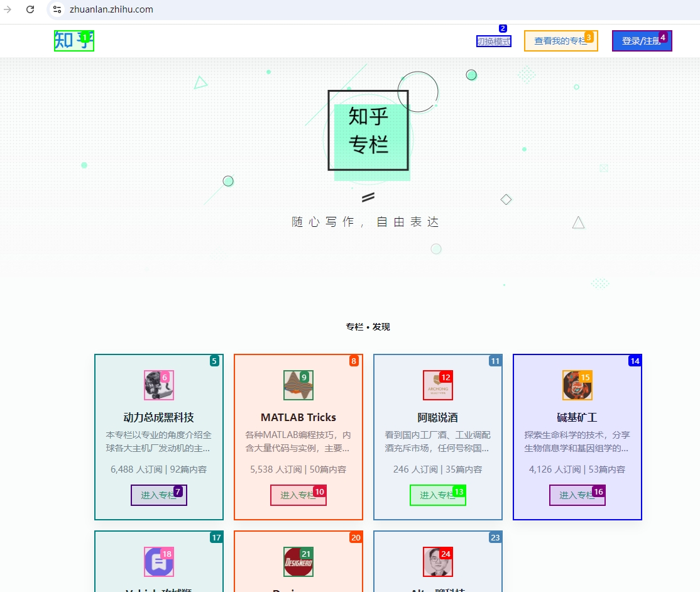Click the purple avatar in second-row first card
Image resolution: width=700 pixels, height=592 pixels.
(x=159, y=562)
